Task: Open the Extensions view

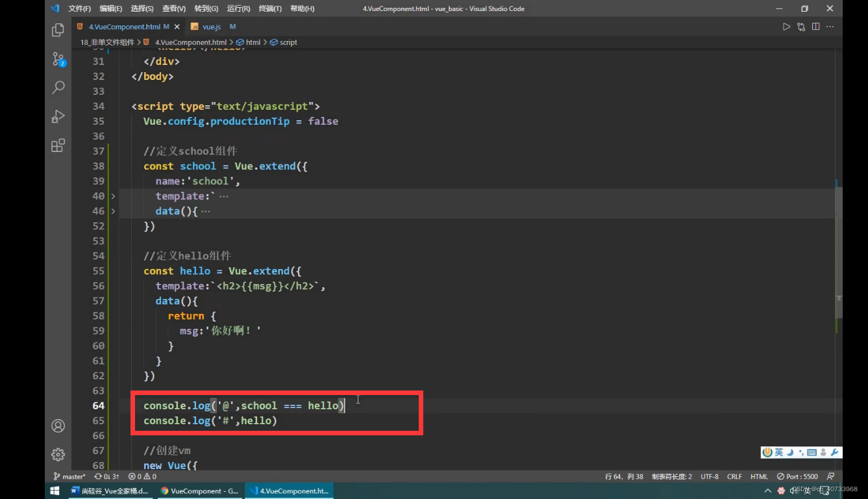Action: (x=58, y=145)
